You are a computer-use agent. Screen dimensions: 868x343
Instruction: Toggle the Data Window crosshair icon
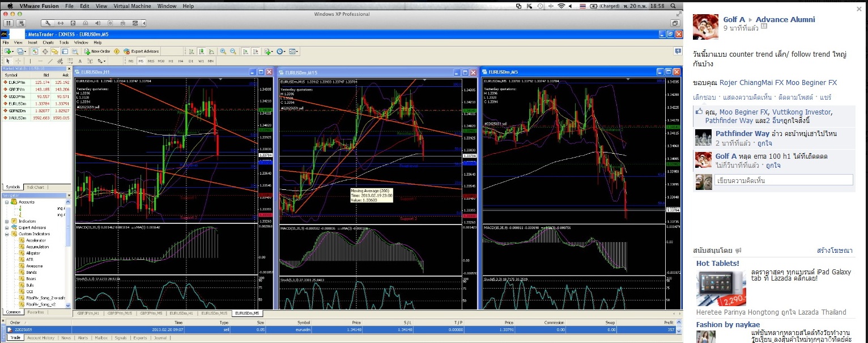45,51
